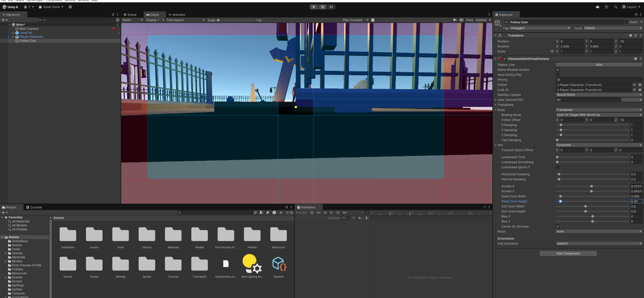Click the gear icon beside Look At field
This screenshot has width=644, height=298.
640,90
